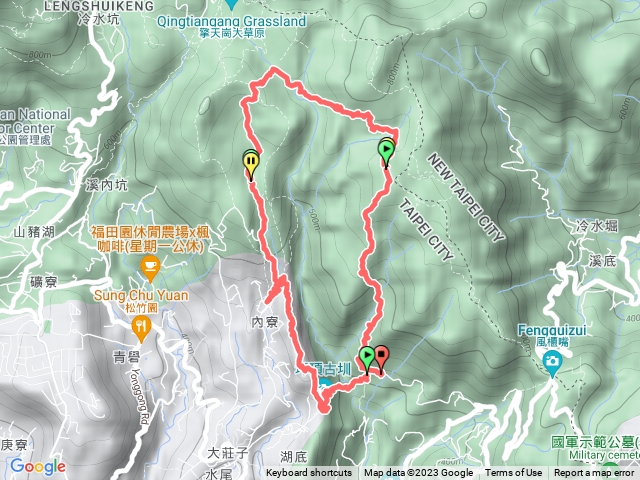Click the Map data ©2023 Google text
This screenshot has width=640, height=480.
[419, 473]
